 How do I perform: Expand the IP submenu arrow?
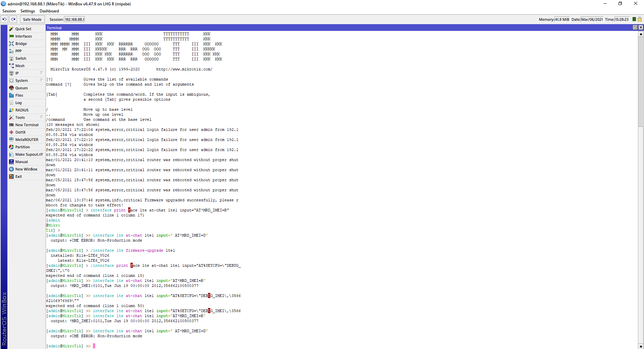click(x=42, y=72)
